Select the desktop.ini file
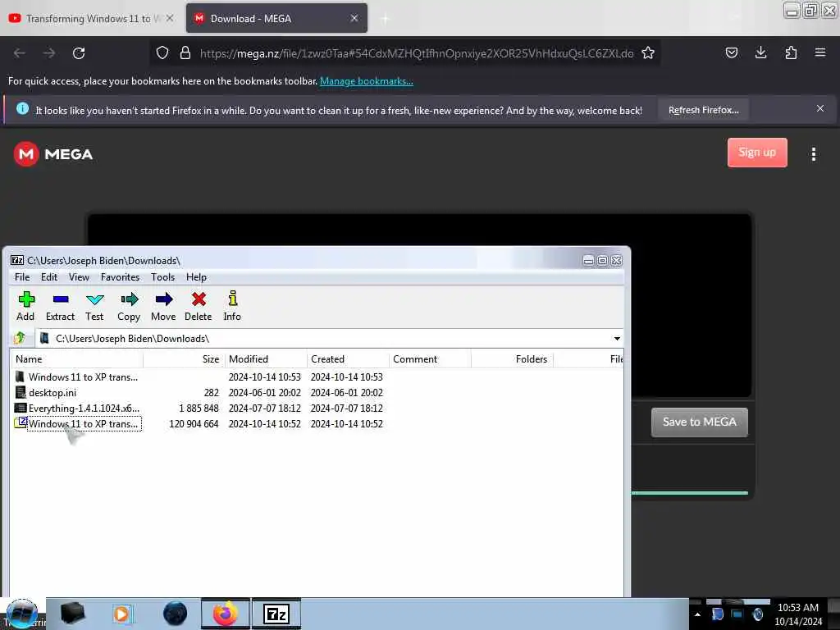This screenshot has height=630, width=840. [x=316, y=393]
